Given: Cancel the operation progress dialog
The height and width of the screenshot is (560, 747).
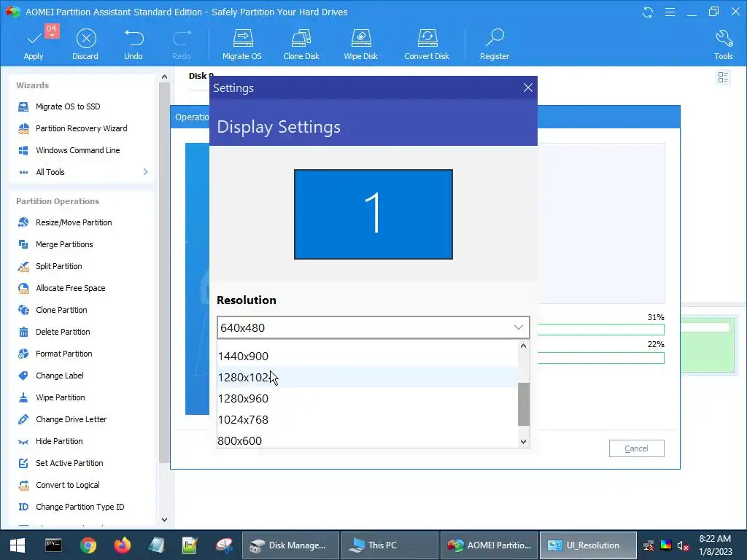Looking at the screenshot, I should pyautogui.click(x=636, y=448).
